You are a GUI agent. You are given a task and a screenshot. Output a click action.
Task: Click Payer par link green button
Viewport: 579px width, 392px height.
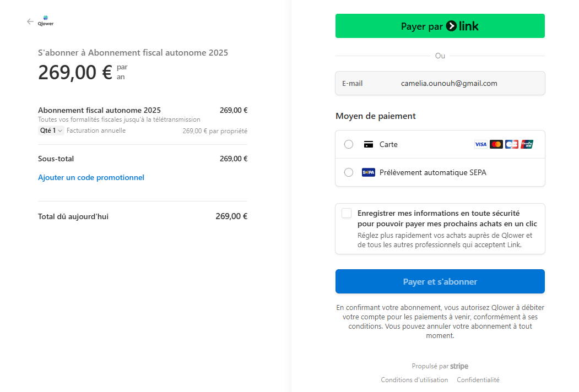(x=440, y=26)
